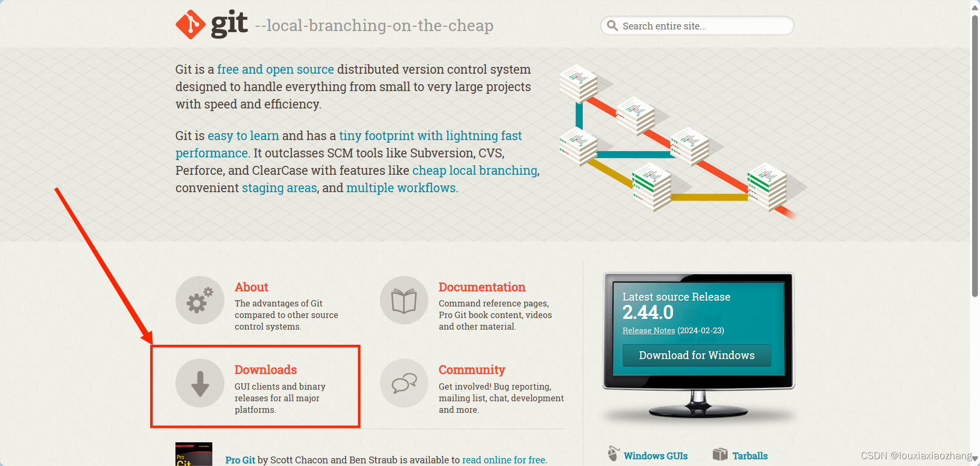The image size is (980, 466).
Task: Click the Latest source Release text
Action: tap(677, 297)
